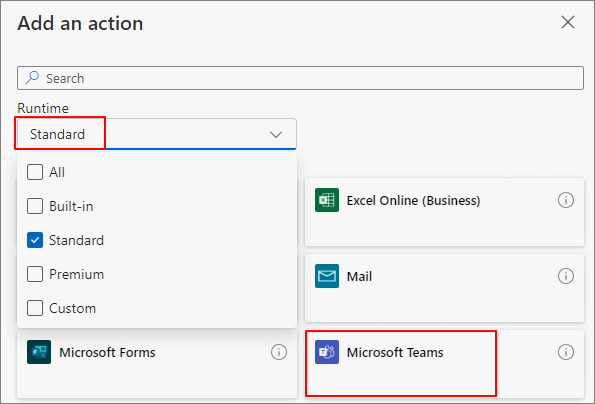Close the Add an action panel

pyautogui.click(x=568, y=22)
